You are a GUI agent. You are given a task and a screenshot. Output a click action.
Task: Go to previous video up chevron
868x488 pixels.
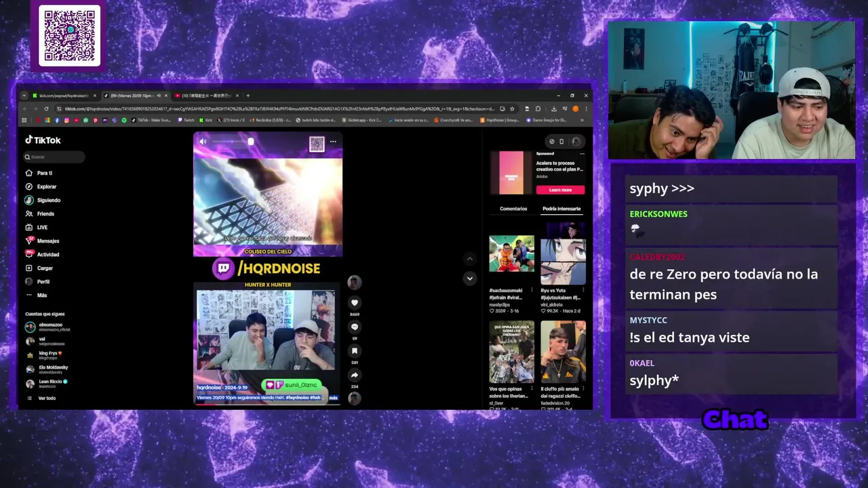(469, 259)
